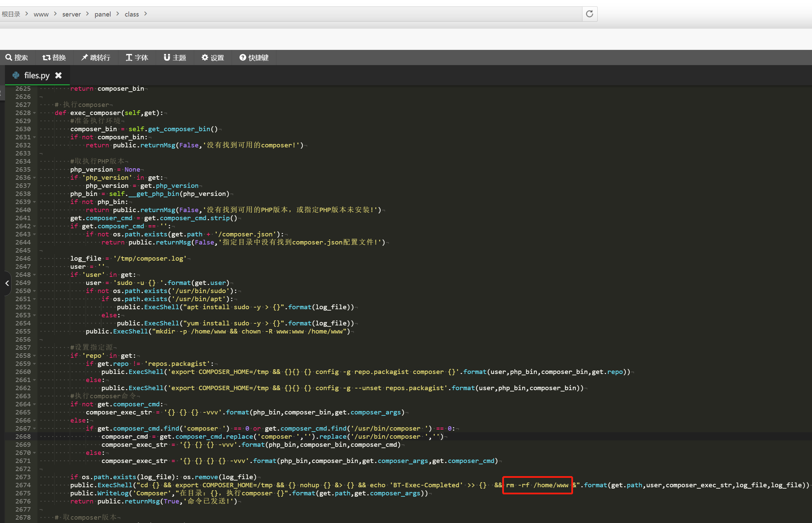812x523 pixels.
Task: Fold code block at line 2642
Action: 34,226
